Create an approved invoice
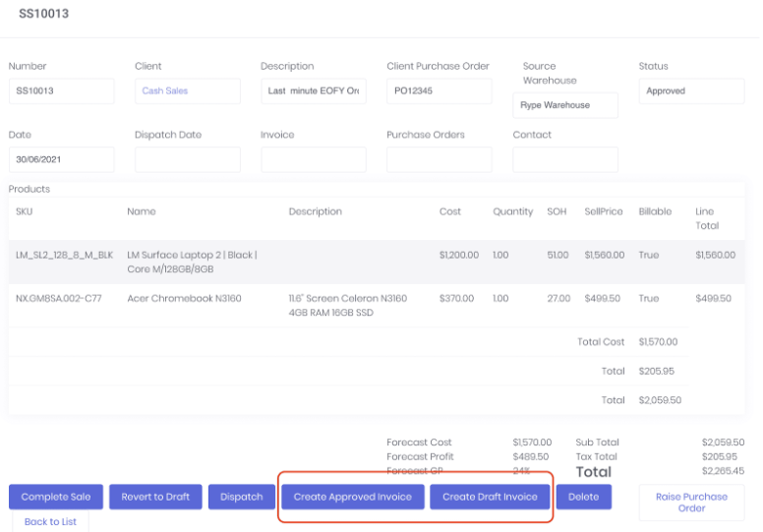The width and height of the screenshot is (763, 532). click(x=352, y=497)
